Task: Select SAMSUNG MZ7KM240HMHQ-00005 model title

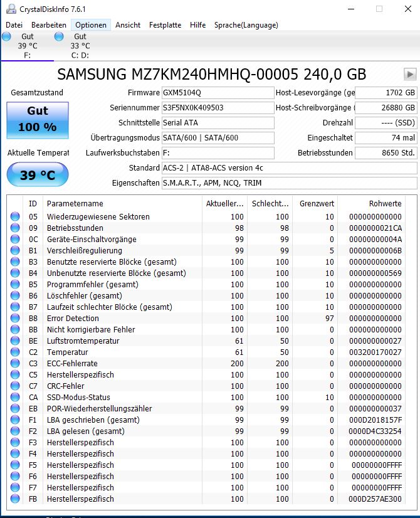Action: [212, 75]
